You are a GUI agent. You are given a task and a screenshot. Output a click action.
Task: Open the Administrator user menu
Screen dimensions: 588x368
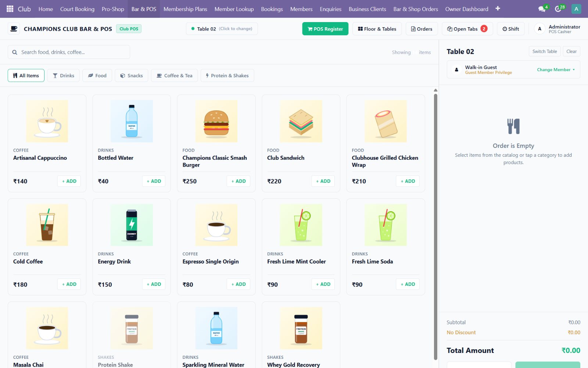558,29
